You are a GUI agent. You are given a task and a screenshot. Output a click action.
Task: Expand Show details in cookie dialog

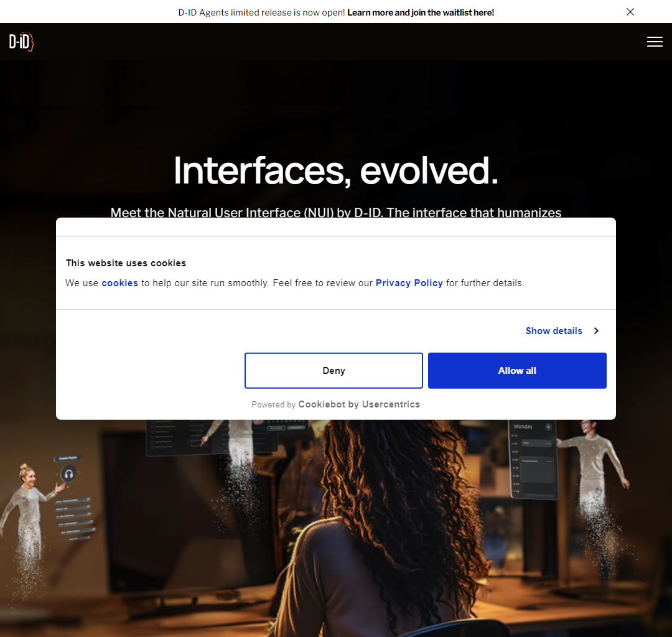(x=562, y=331)
